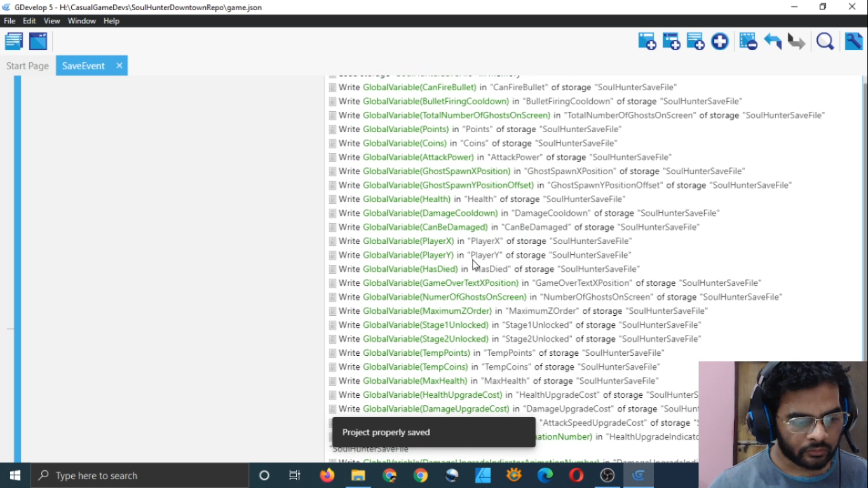Image resolution: width=868 pixels, height=488 pixels.
Task: Click the Windows taskbar search box
Action: coord(140,475)
